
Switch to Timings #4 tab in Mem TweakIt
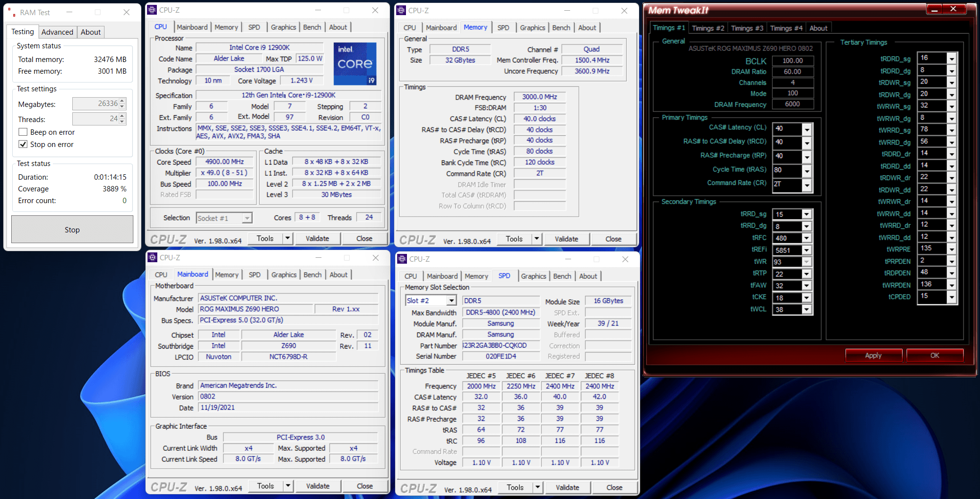786,28
